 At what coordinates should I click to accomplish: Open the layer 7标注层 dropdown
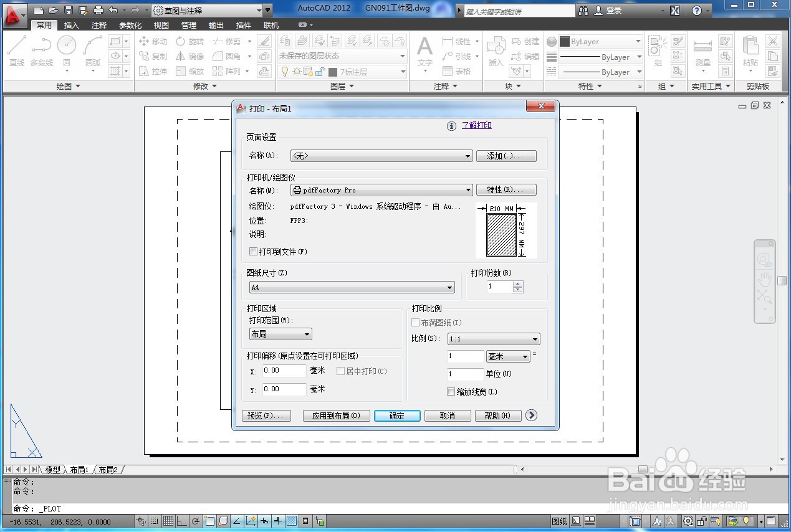click(342, 72)
